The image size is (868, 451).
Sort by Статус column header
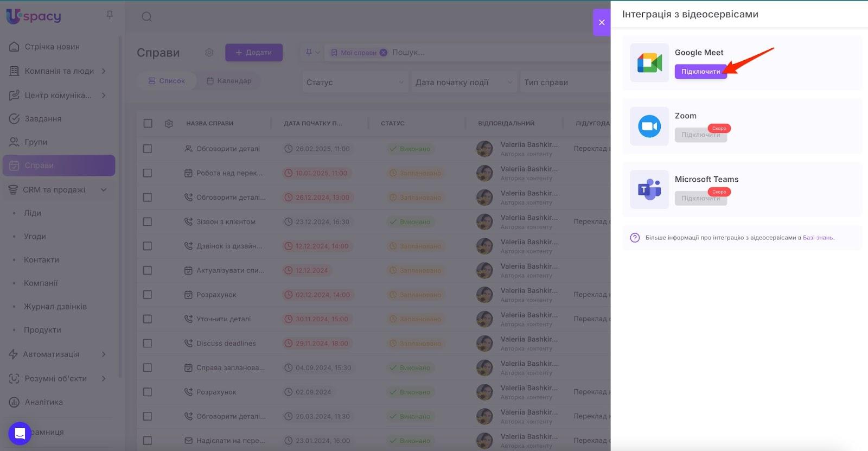point(393,124)
